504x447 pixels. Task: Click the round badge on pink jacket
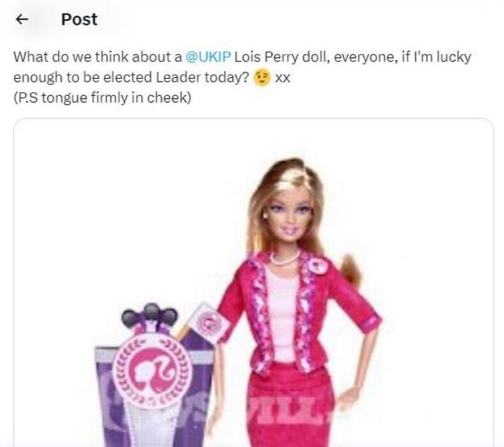[318, 266]
